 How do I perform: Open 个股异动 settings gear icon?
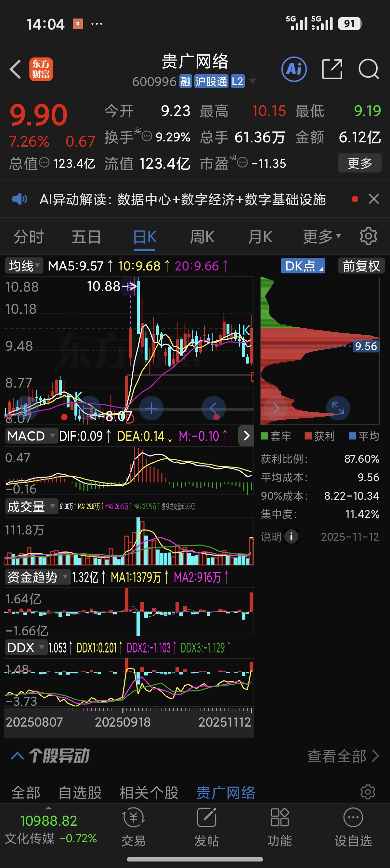click(x=368, y=792)
